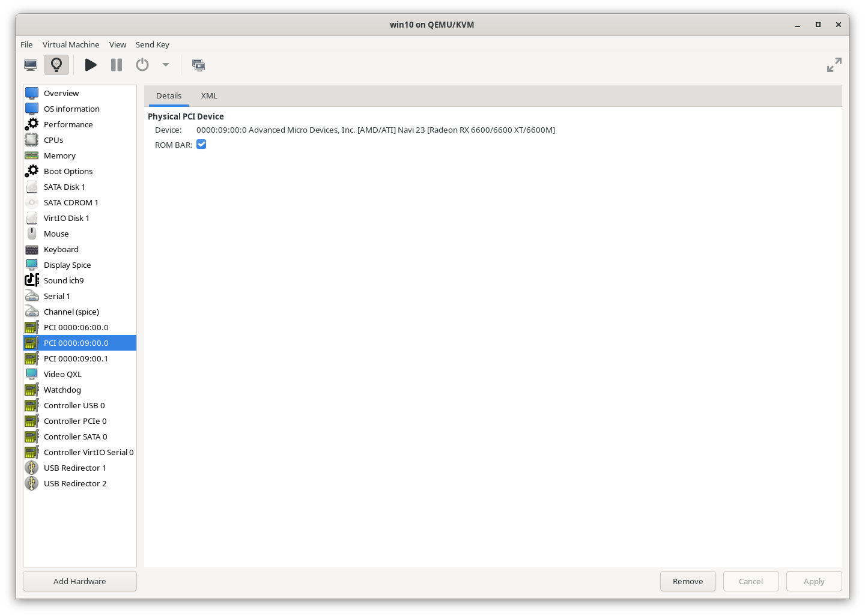Select SATA Disk 1

pyautogui.click(x=80, y=187)
